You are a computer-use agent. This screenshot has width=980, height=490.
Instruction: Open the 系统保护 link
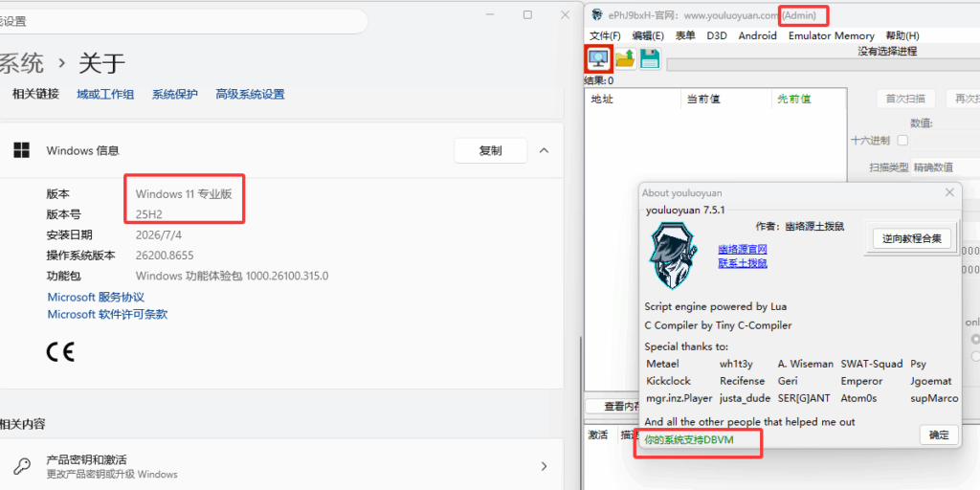point(175,95)
